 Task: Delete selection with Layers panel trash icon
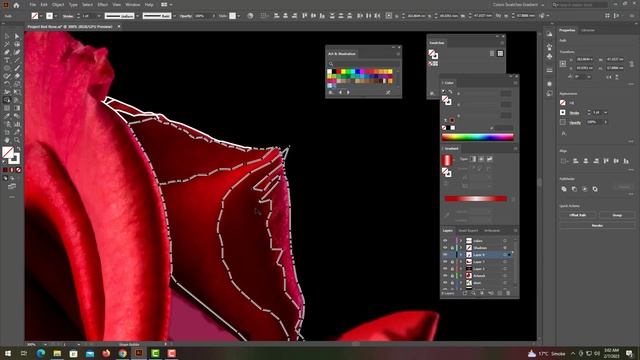coord(508,293)
